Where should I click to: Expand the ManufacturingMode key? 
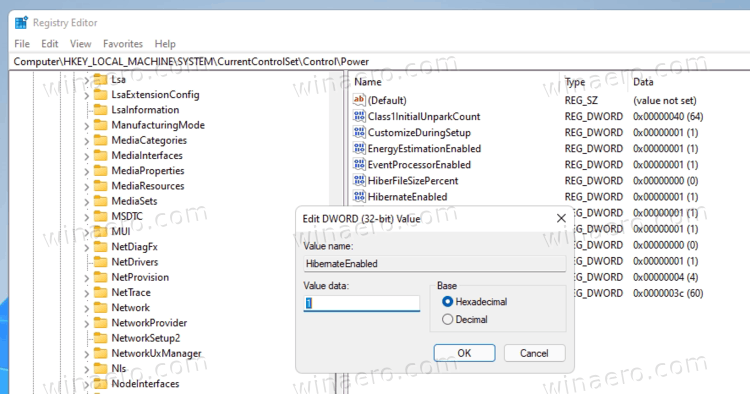point(87,126)
